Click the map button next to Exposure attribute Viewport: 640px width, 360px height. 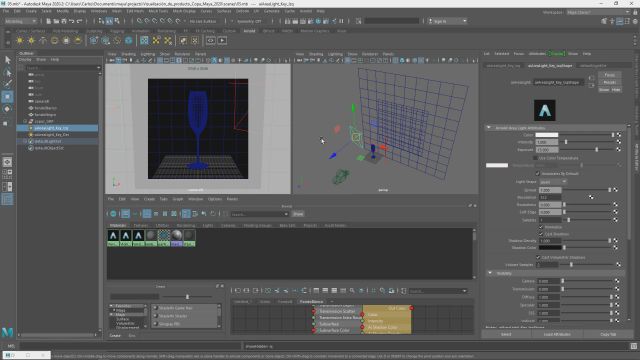[x=619, y=150]
